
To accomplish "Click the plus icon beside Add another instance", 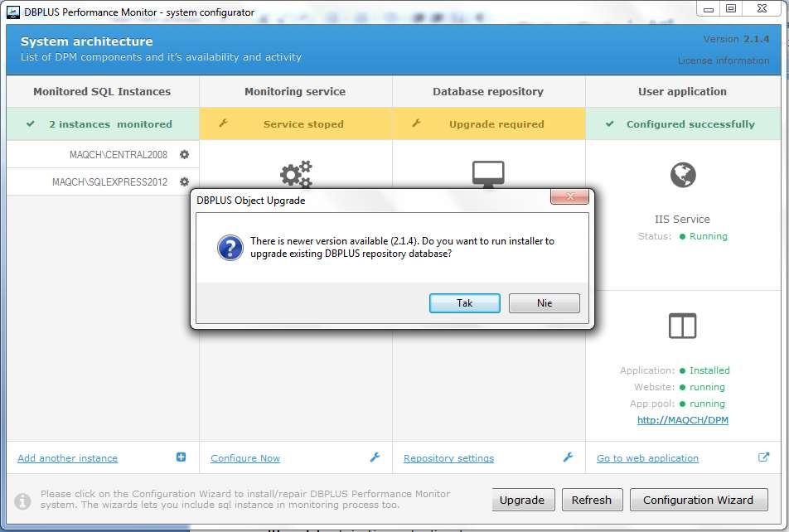I will tap(182, 457).
